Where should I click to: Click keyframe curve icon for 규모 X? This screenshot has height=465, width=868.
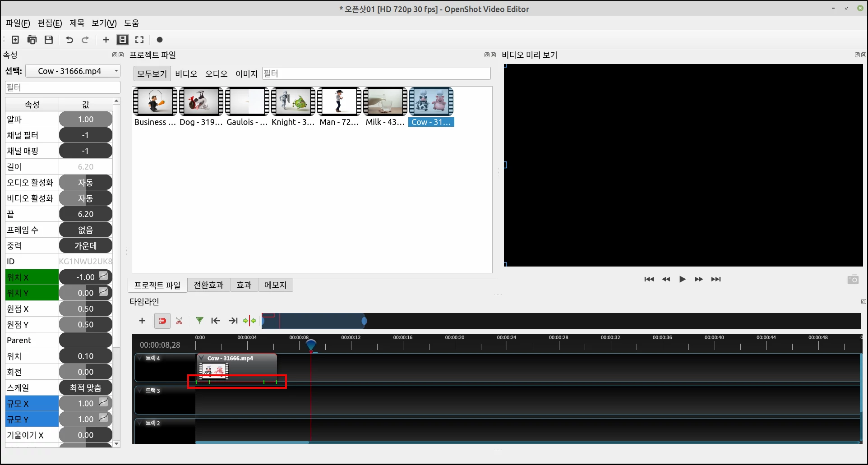pyautogui.click(x=103, y=402)
